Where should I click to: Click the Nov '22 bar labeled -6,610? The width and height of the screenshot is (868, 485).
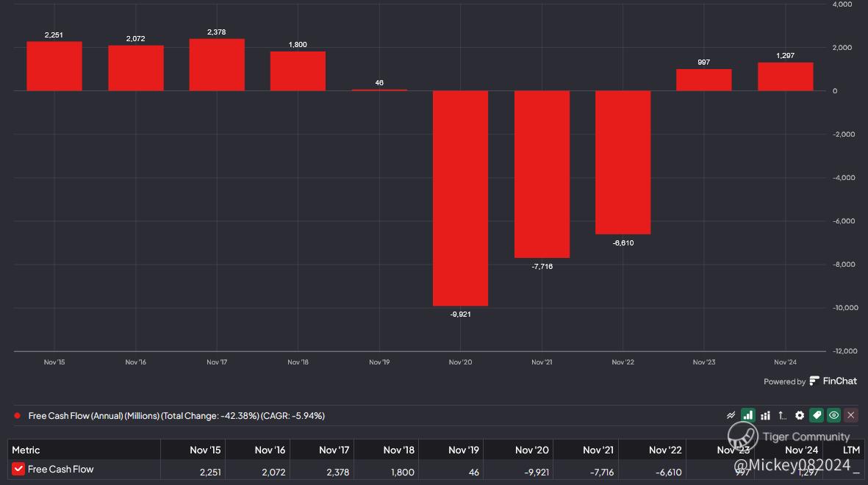[623, 162]
